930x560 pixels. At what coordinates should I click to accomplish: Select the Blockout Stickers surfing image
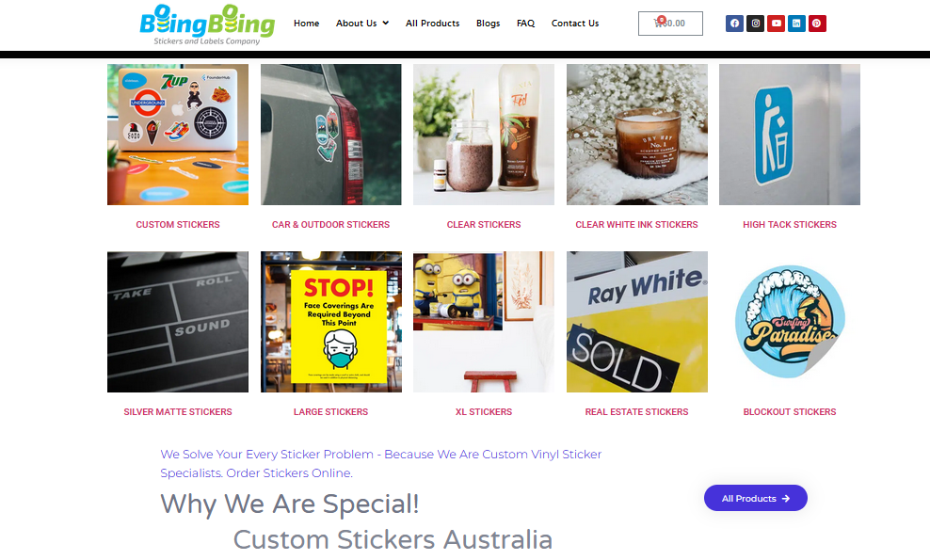point(790,322)
